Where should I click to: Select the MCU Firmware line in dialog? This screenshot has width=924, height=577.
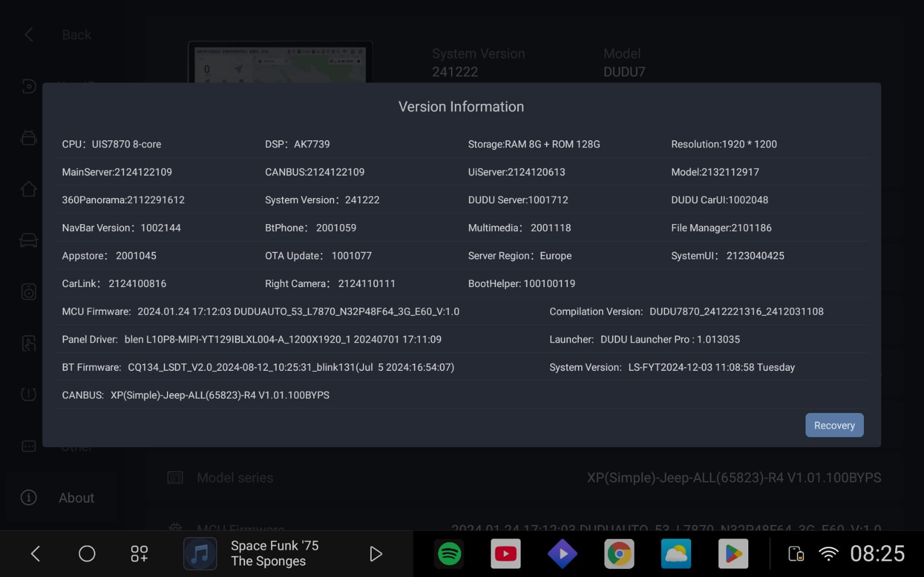(x=261, y=312)
